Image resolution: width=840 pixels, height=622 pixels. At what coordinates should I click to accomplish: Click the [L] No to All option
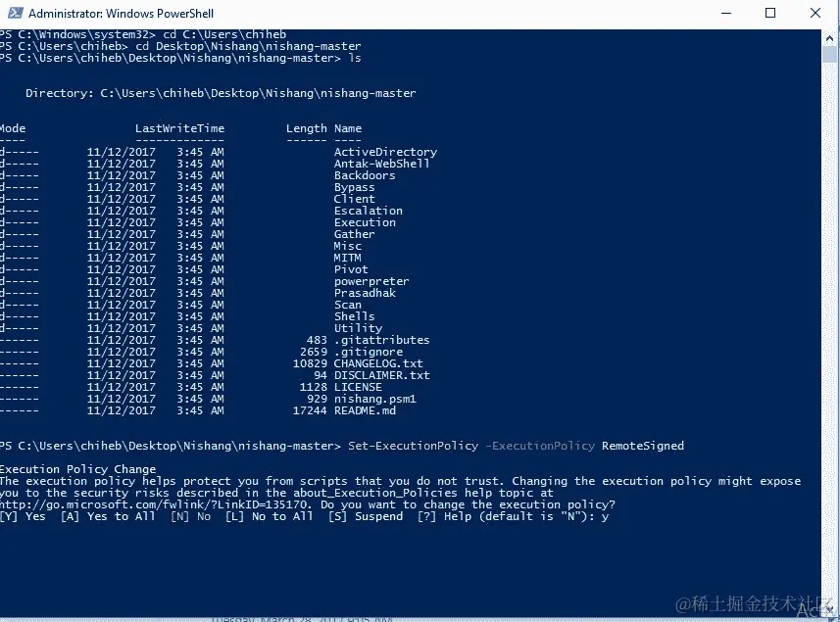tap(269, 516)
